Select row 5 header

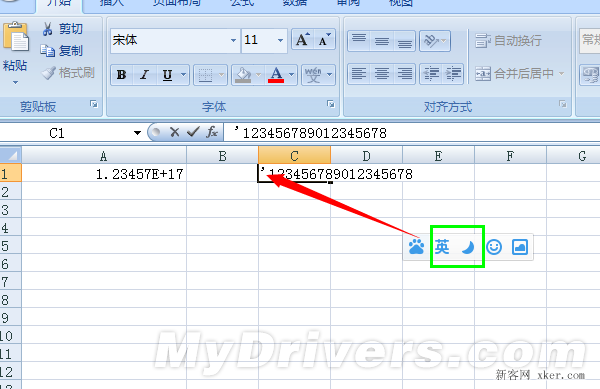point(10,246)
